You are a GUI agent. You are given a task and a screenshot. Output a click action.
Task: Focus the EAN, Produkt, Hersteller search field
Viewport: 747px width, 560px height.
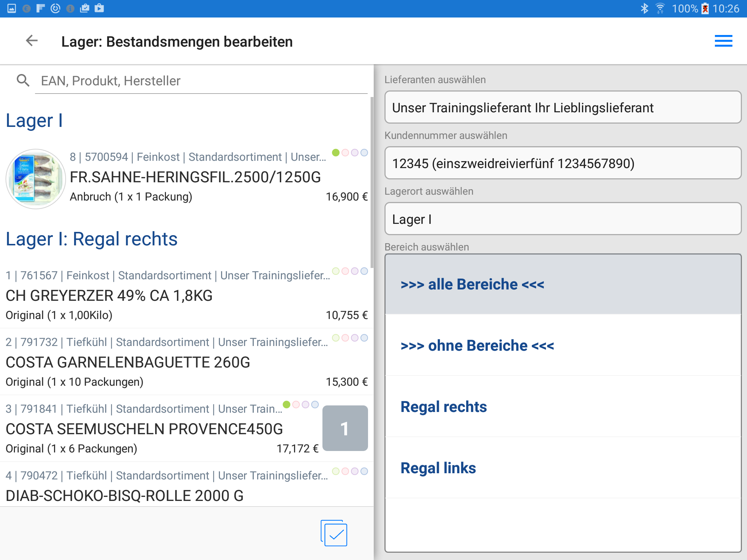[x=201, y=81]
